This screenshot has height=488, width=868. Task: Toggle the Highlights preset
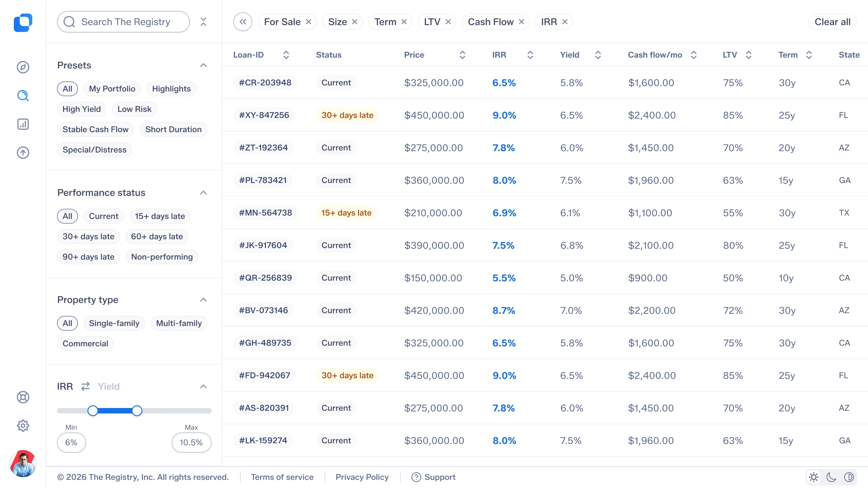tap(172, 89)
